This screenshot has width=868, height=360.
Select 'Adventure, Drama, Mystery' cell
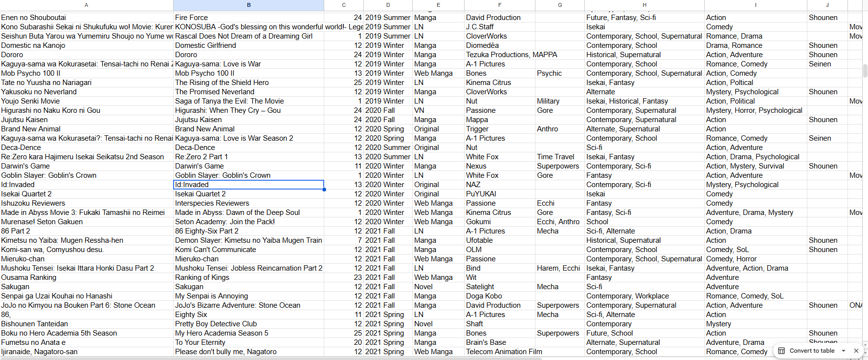click(756, 212)
